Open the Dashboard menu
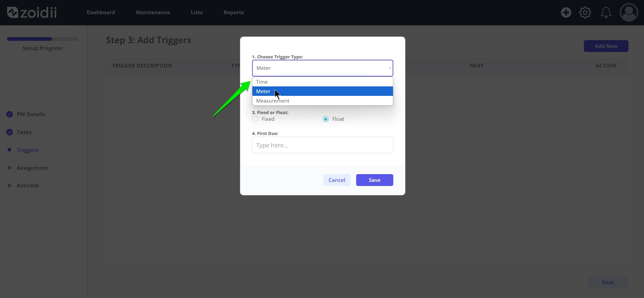The height and width of the screenshot is (298, 644). [101, 12]
